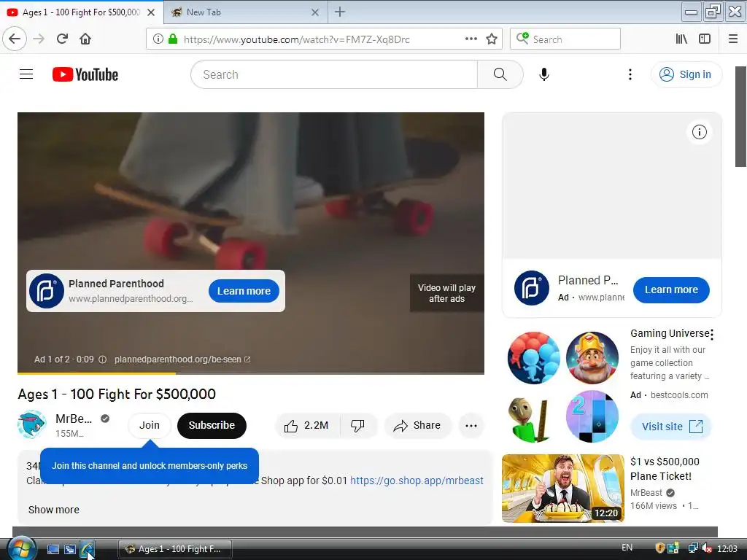Open Gaming Universe ad options three dots
Image resolution: width=747 pixels, height=560 pixels.
pos(712,335)
